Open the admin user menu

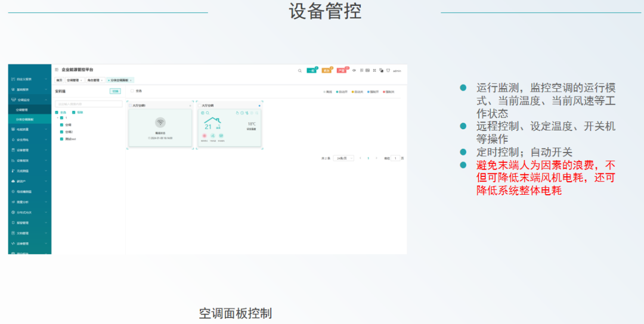coord(397,71)
